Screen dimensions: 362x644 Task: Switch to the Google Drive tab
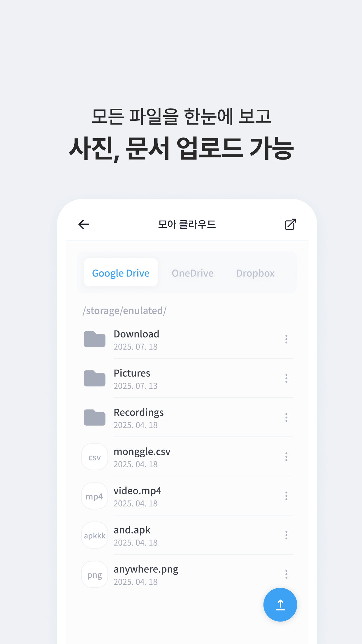coord(121,273)
